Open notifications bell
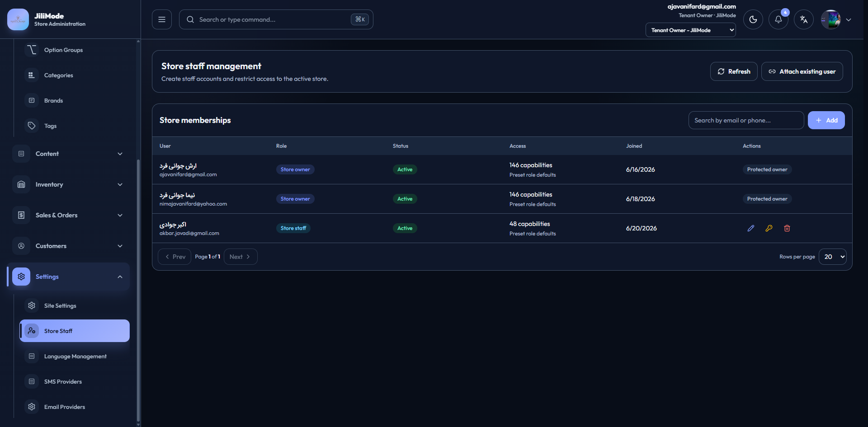868x427 pixels. pos(778,19)
